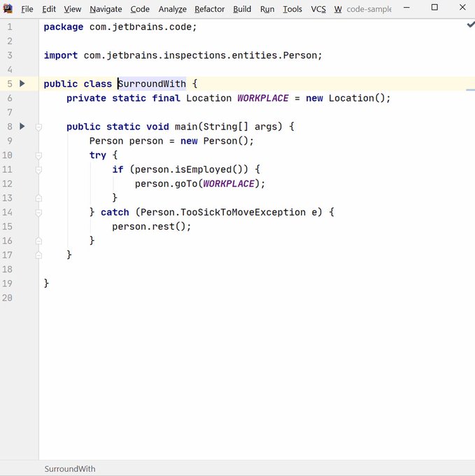Click the error stripe mark on right edge
Image resolution: width=475 pixels, height=476 pixels.
tap(470, 90)
